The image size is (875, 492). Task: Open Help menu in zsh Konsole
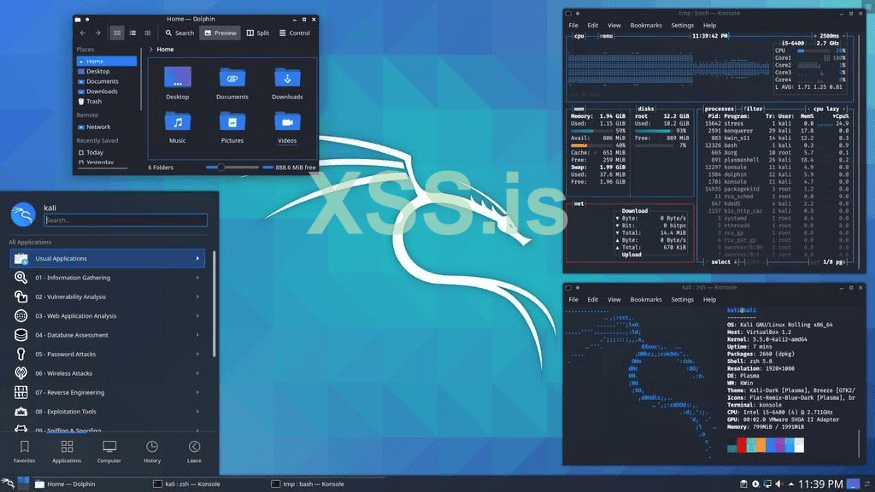pyautogui.click(x=709, y=300)
